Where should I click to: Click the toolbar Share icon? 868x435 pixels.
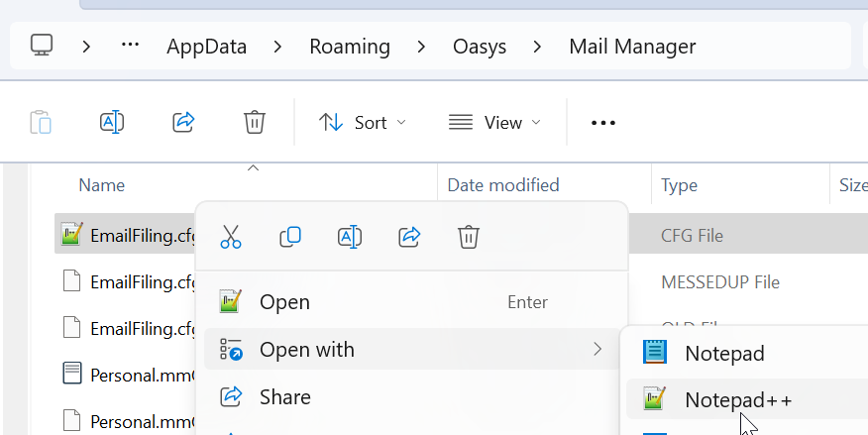coord(183,122)
